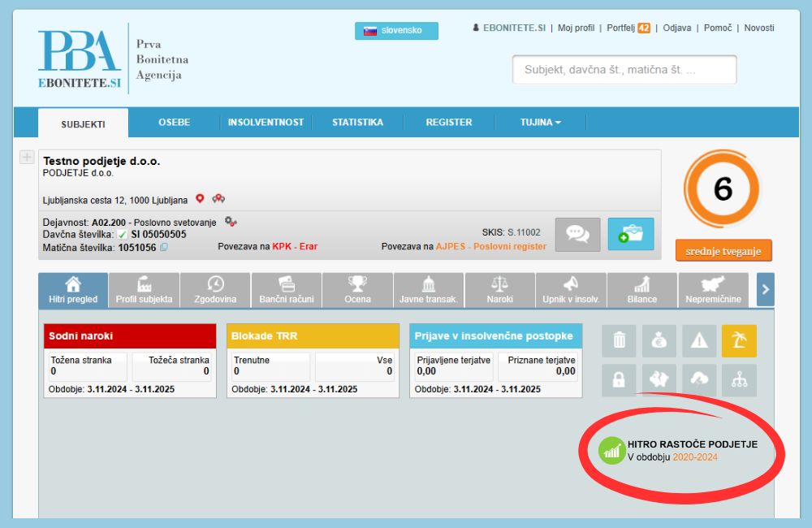812x528 pixels.
Task: Click the padlock status icon
Action: [619, 380]
